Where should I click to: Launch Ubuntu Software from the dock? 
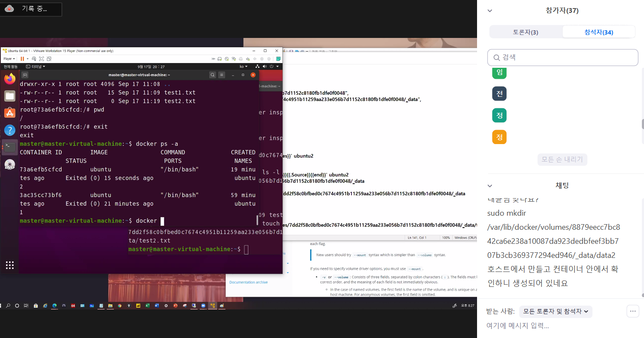(x=10, y=113)
